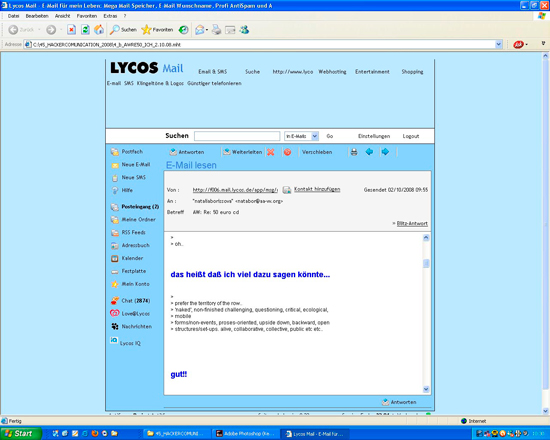
Task: Show previous email with the left blue arrow
Action: pos(369,152)
